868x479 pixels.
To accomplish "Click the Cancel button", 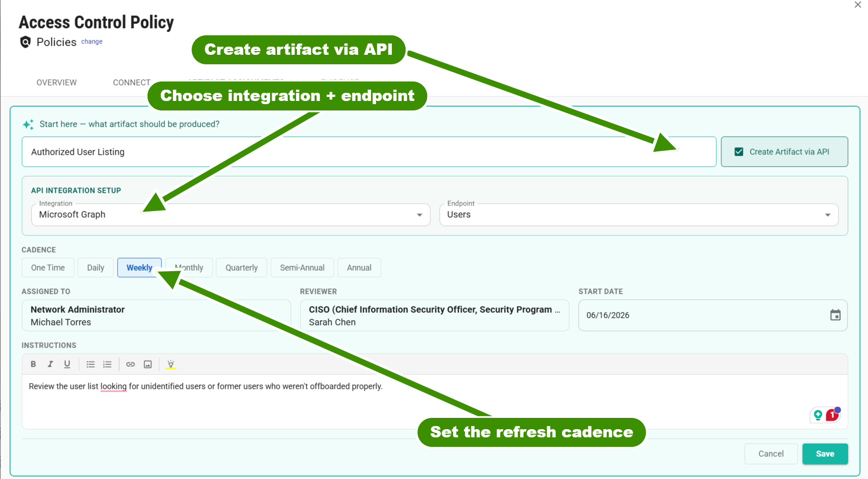I will point(771,454).
